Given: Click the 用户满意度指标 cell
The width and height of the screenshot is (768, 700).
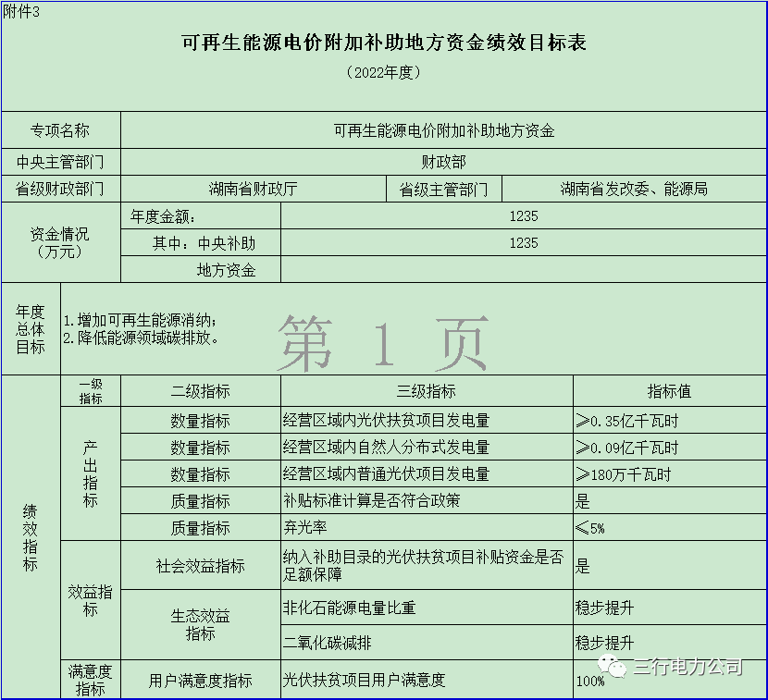Looking at the screenshot, I should click(x=200, y=681).
